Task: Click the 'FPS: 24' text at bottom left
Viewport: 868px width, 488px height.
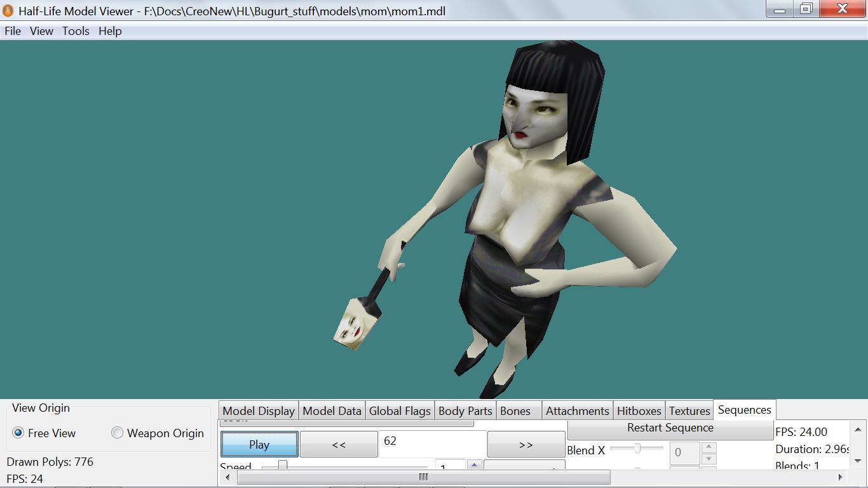Action: point(25,478)
